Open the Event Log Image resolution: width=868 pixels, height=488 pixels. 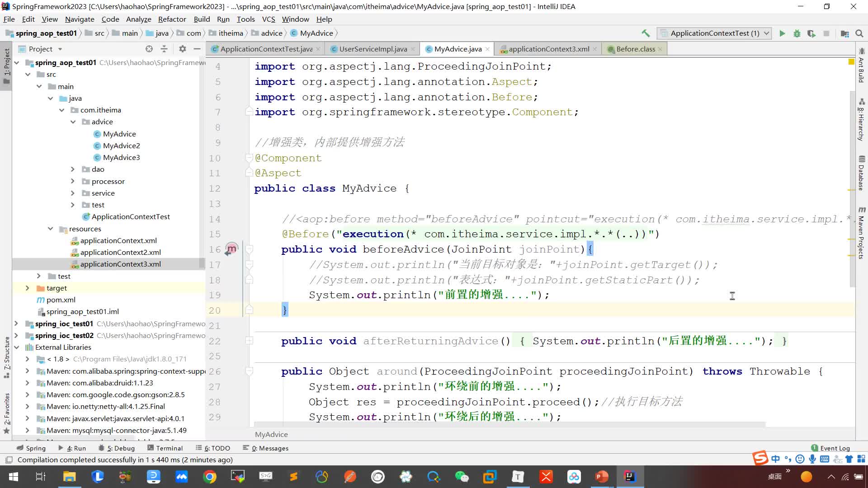coord(830,448)
